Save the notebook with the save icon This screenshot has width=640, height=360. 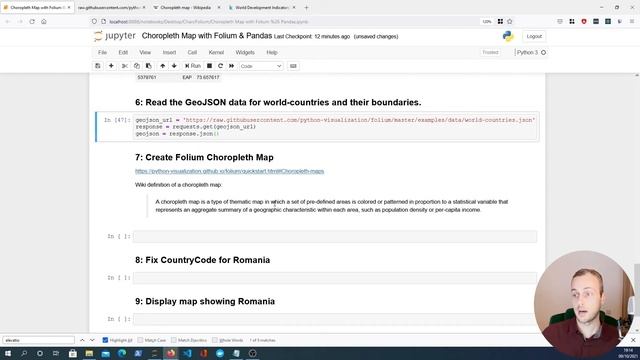98,66
